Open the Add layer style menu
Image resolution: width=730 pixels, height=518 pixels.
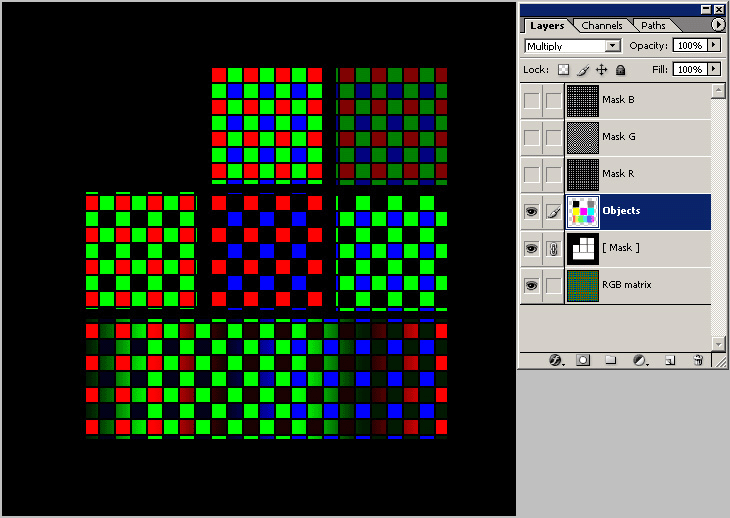click(556, 360)
